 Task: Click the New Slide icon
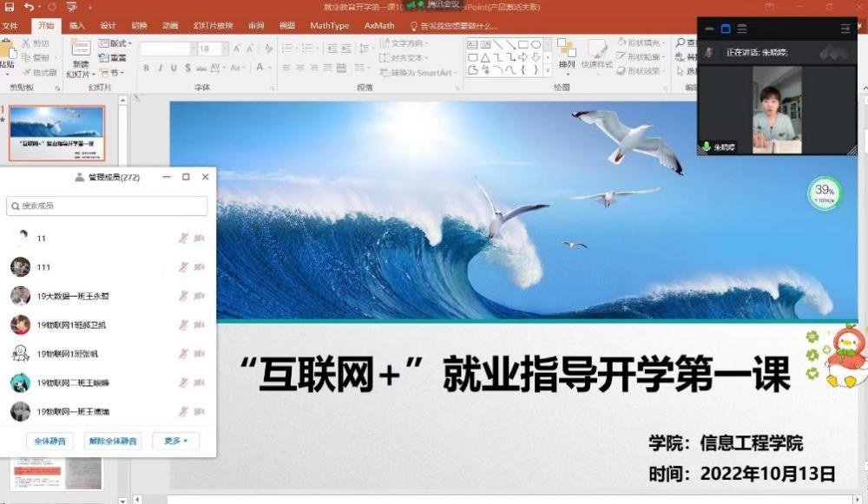pos(80,54)
